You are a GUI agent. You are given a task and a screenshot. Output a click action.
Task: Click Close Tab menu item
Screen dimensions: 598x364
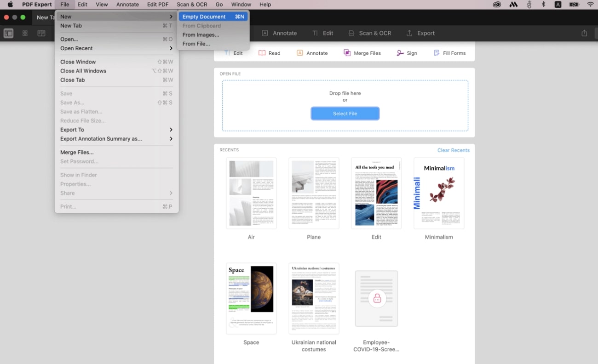(116, 80)
